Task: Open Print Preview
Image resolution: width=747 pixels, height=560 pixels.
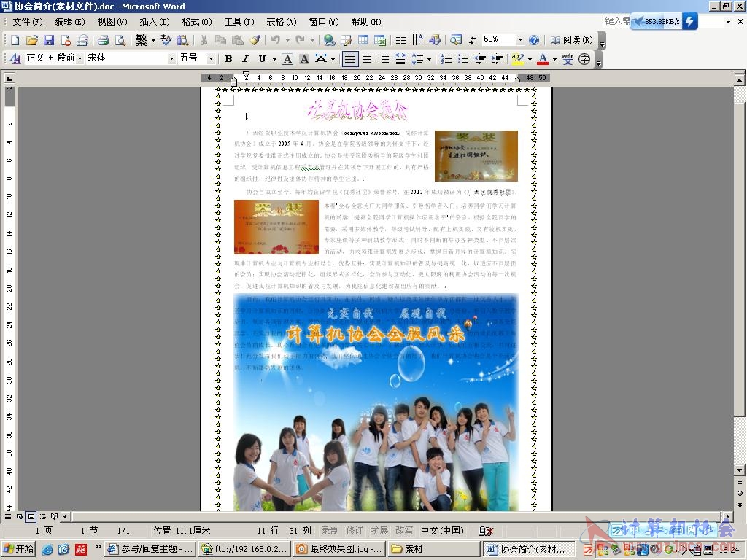Action: (120, 41)
